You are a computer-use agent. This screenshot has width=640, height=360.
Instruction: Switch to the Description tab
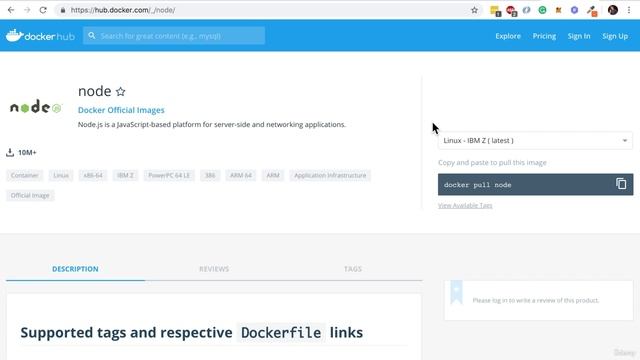(75, 269)
